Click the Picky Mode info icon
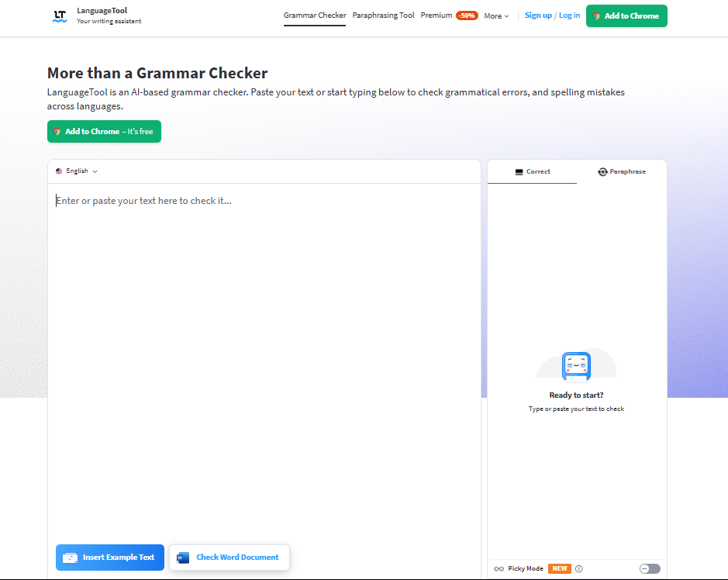Screen dimensions: 728x580 pyautogui.click(x=579, y=569)
